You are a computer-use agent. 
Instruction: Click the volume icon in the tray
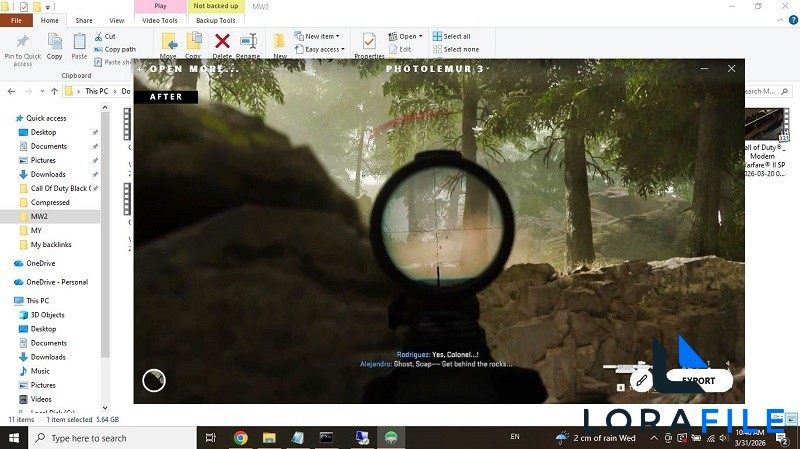tap(723, 438)
